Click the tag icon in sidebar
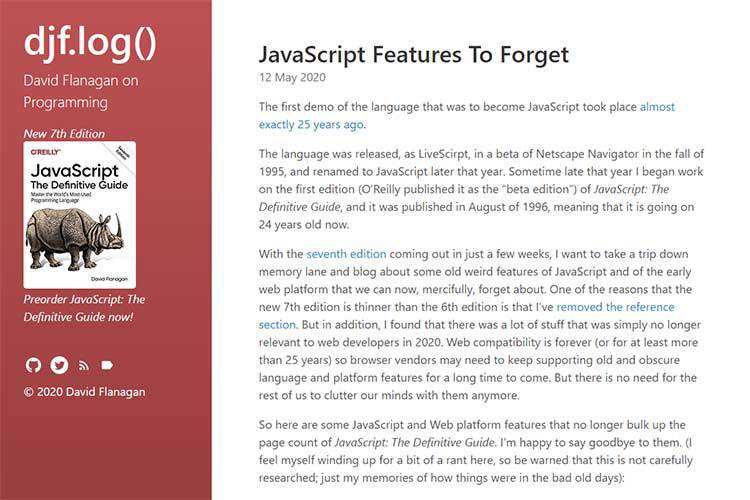Image resolution: width=750 pixels, height=500 pixels. click(x=107, y=365)
